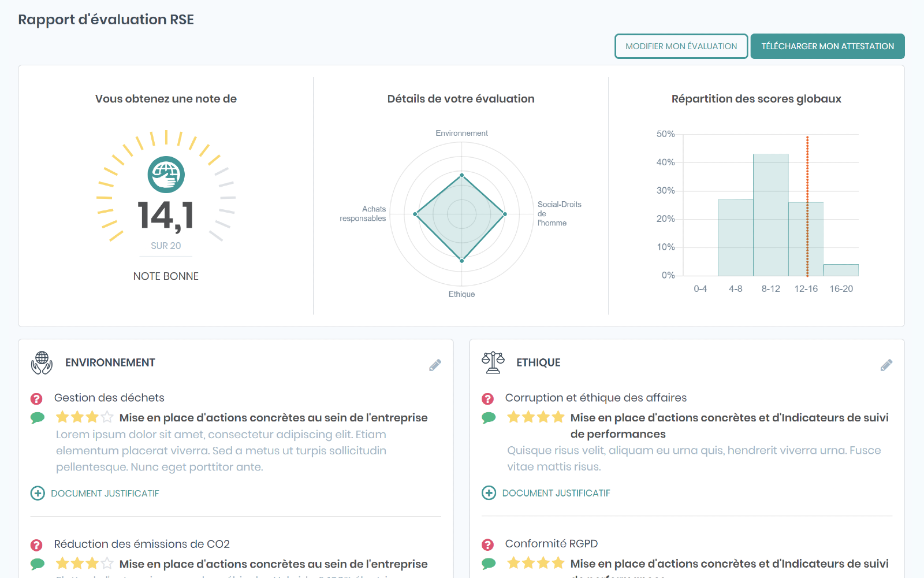
Task: Click the teal globe badge above score 14,1
Action: pyautogui.click(x=166, y=175)
